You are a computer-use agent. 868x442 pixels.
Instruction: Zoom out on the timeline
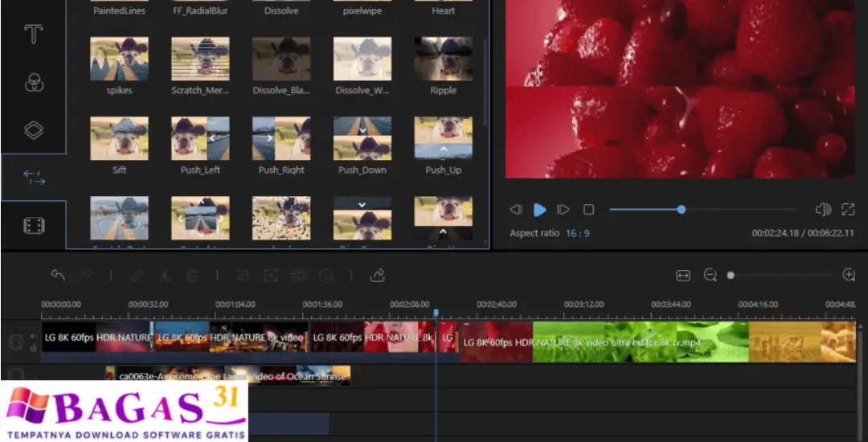pos(710,275)
